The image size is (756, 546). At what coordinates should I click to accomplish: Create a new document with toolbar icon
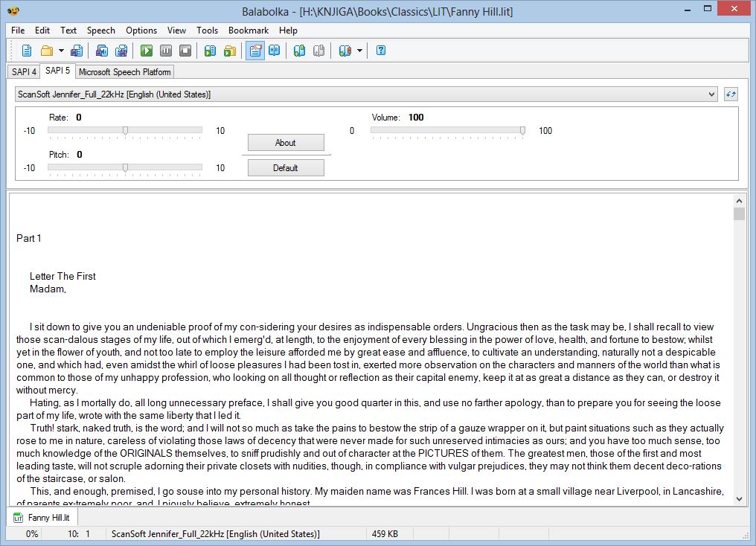click(27, 51)
